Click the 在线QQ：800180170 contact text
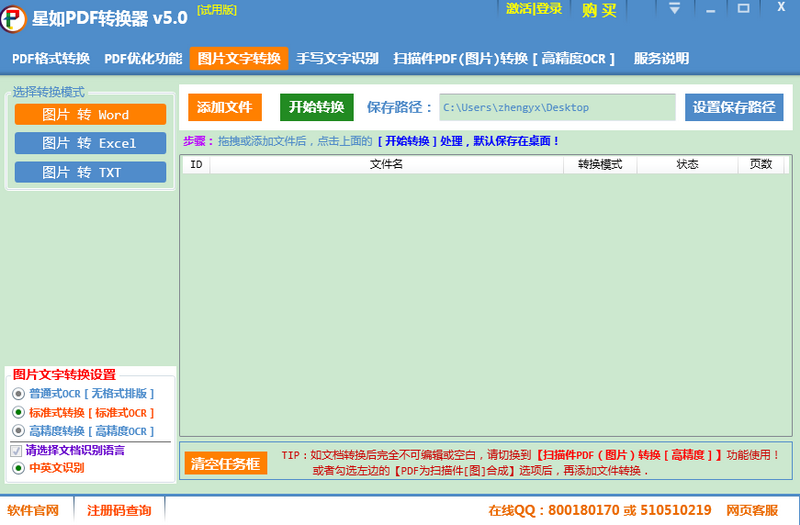800x525 pixels. [554, 510]
